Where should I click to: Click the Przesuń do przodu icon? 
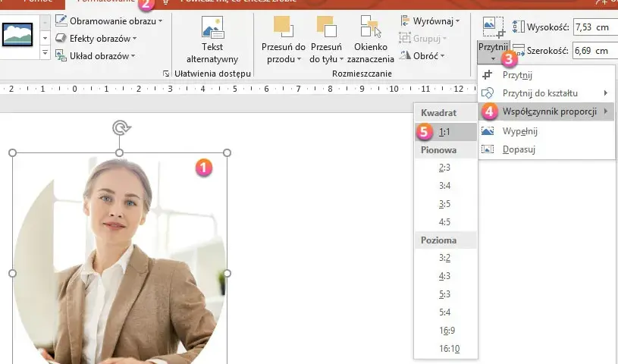point(283,27)
